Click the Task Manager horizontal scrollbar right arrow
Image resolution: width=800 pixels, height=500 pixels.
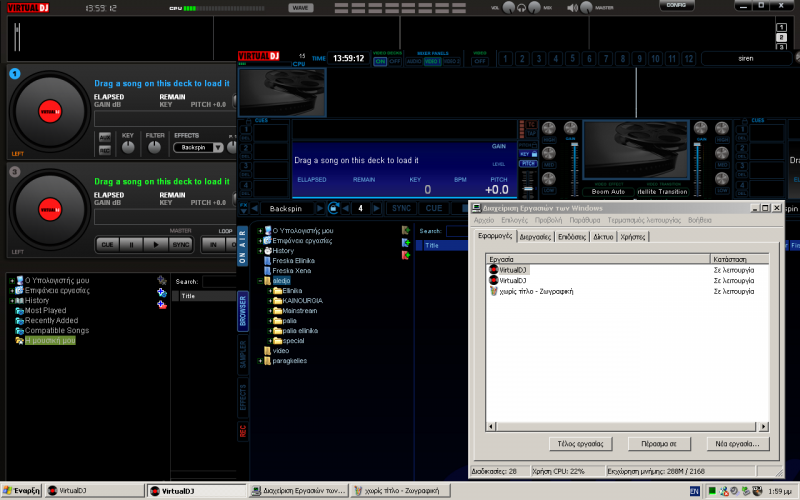pos(763,427)
